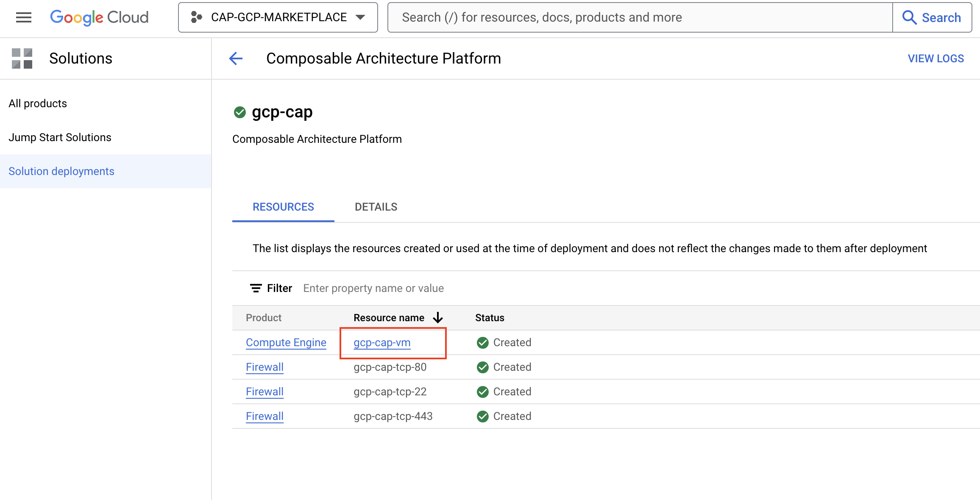Select Solution deployments in sidebar
This screenshot has height=500, width=980.
click(61, 172)
